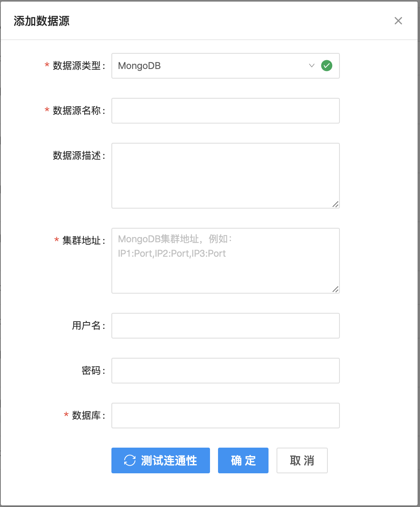Viewport: 420px width, 507px height.
Task: Click the refresh icon inside 测试连通性 button
Action: pos(130,460)
